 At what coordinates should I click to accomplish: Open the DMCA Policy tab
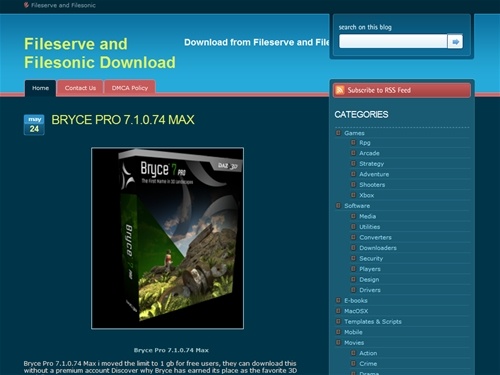pos(130,88)
